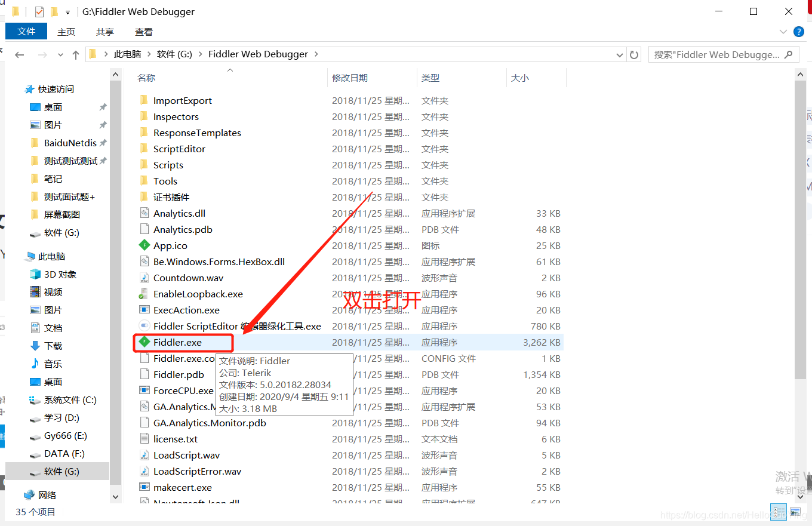Open 系统文件 (C:) drive
The height and width of the screenshot is (526, 812).
tap(70, 399)
